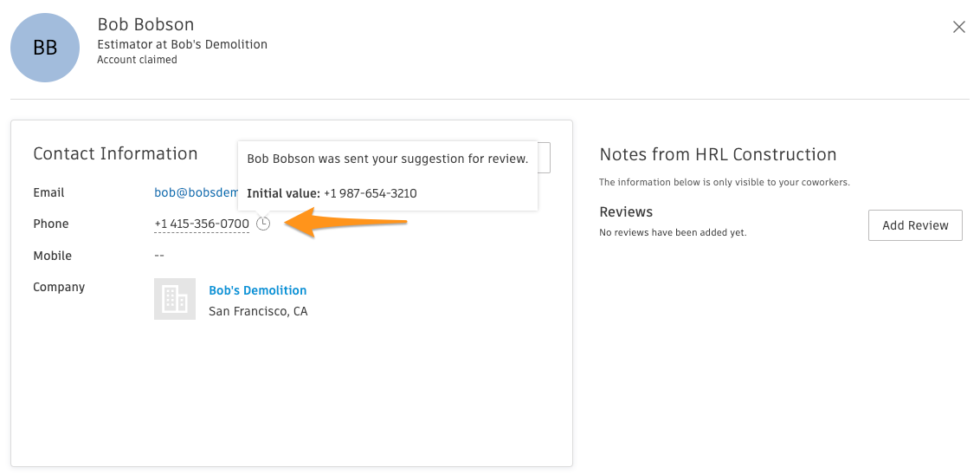Click the partially hidden button behind the tooltip
This screenshot has width=980, height=474.
tap(544, 158)
